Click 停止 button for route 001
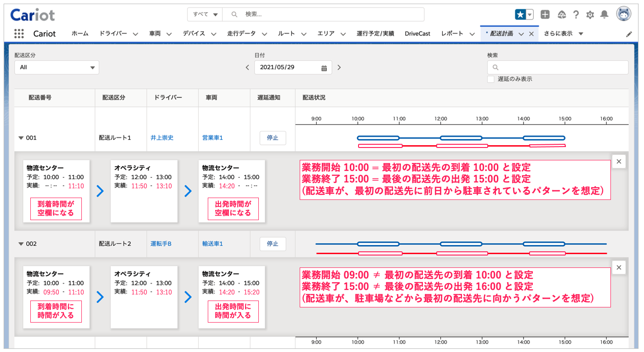This screenshot has height=352, width=644. tap(273, 138)
